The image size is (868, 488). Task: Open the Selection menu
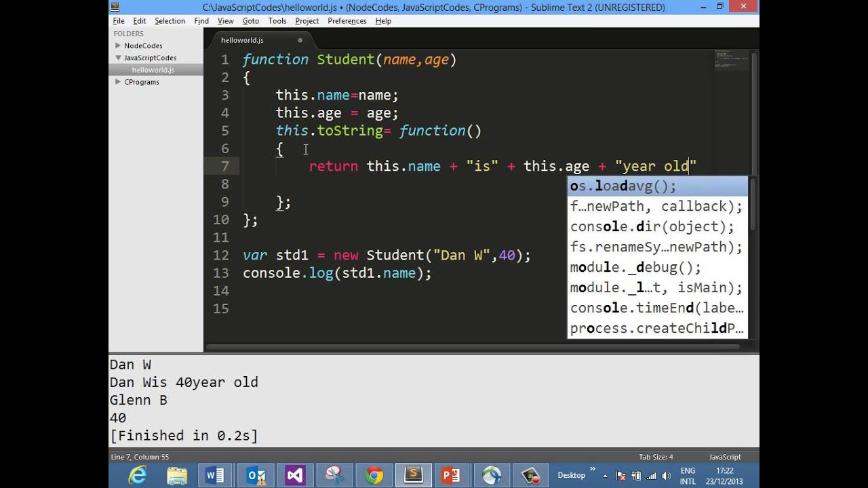click(x=170, y=21)
